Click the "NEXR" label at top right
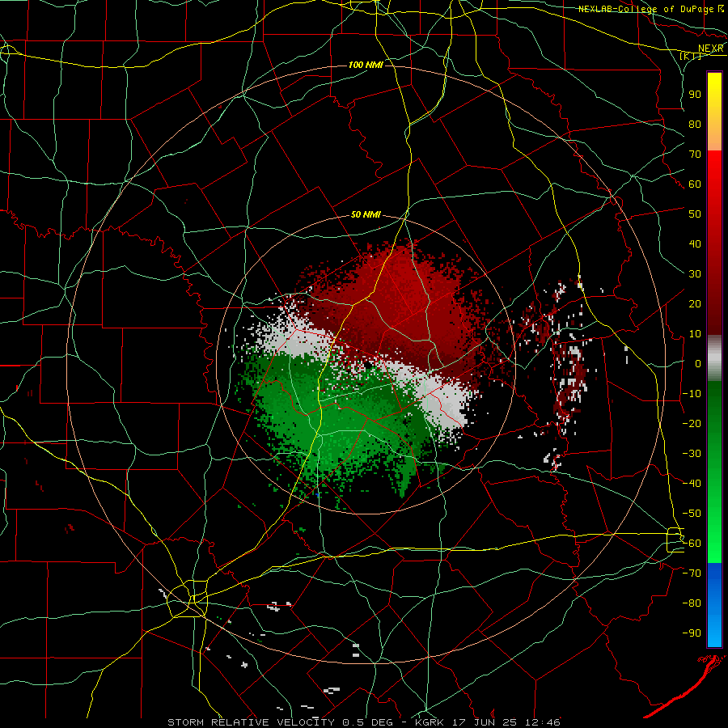Screen dimensions: 728x728 (x=711, y=49)
